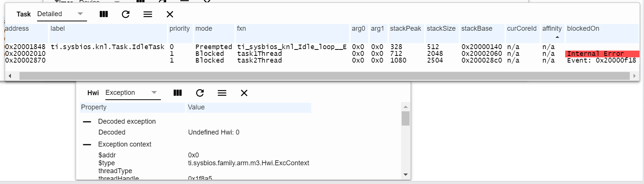
Task: Click the stackPeak column header
Action: click(x=405, y=29)
